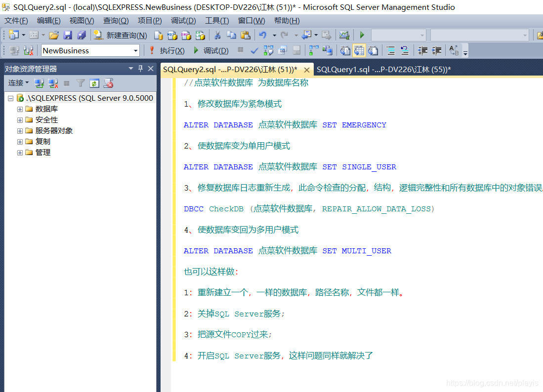
Task: Click the Database Engine Query icon
Action: click(159, 35)
